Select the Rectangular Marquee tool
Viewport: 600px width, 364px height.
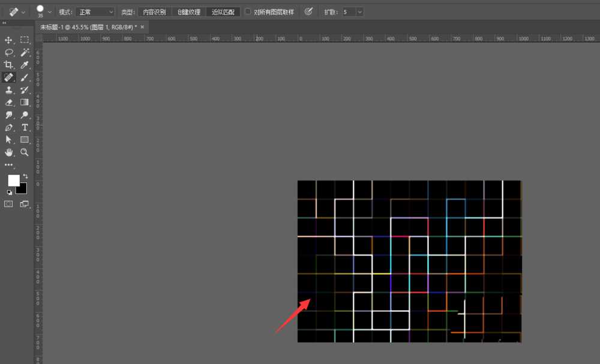click(25, 40)
